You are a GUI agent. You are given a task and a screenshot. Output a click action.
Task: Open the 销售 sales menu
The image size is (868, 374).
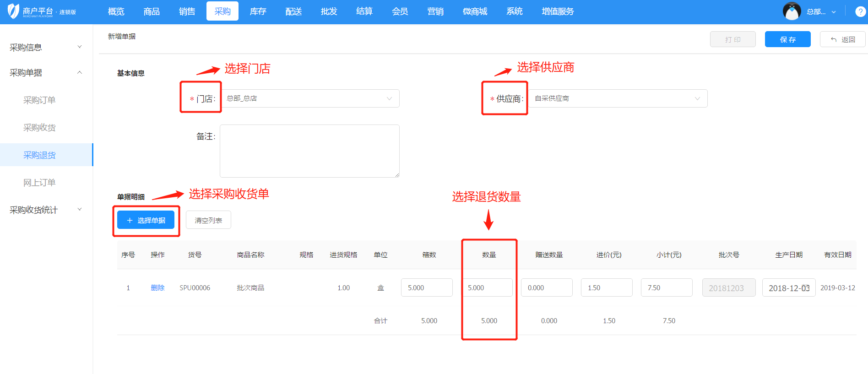point(187,11)
